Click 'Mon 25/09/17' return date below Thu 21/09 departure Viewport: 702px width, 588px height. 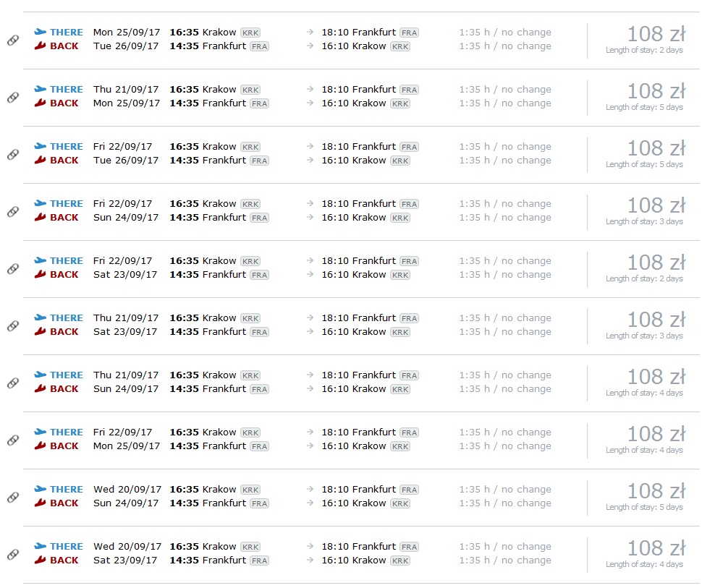(x=127, y=103)
